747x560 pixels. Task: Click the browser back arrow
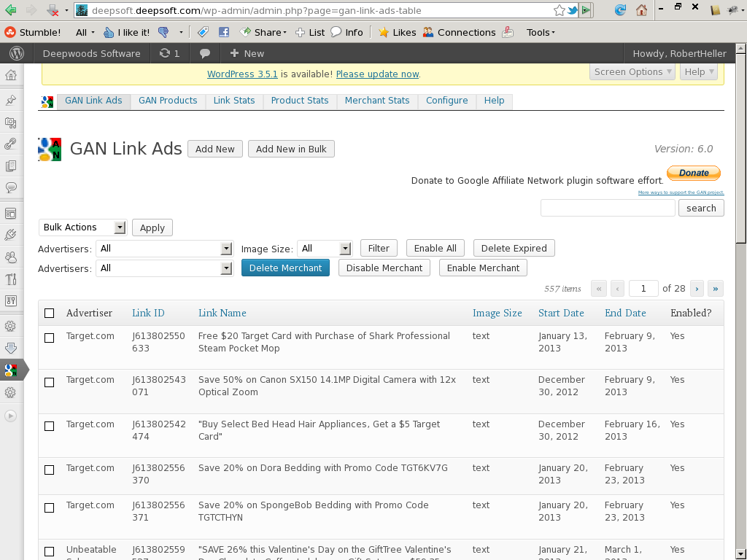point(10,10)
